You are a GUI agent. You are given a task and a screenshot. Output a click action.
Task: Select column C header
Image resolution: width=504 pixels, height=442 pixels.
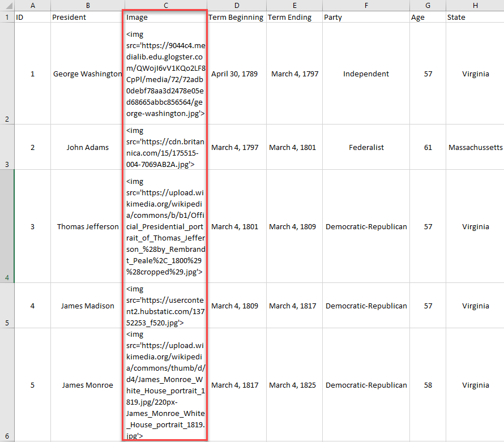[x=165, y=5]
